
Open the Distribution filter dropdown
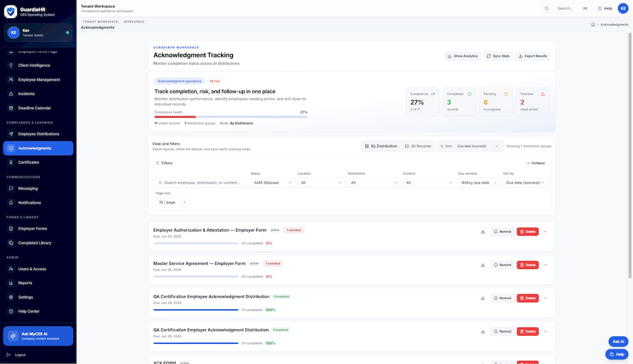(374, 183)
